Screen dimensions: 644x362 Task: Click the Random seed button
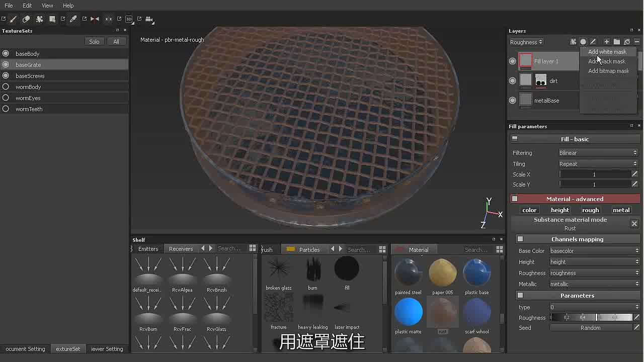(x=591, y=328)
